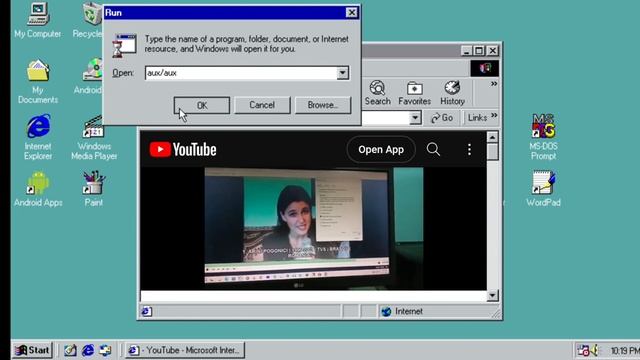640x360 pixels.
Task: Launch Internet Explorer from quick launch
Action: click(x=88, y=350)
